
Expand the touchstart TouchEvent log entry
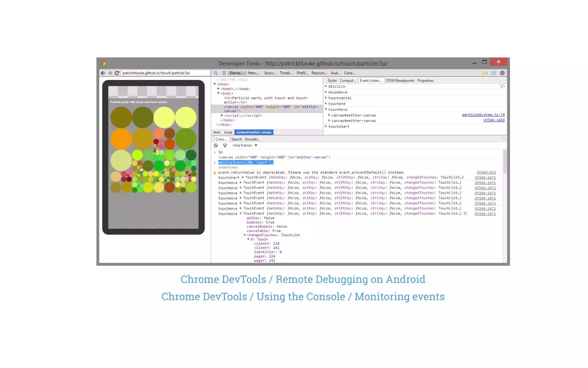[x=243, y=177]
